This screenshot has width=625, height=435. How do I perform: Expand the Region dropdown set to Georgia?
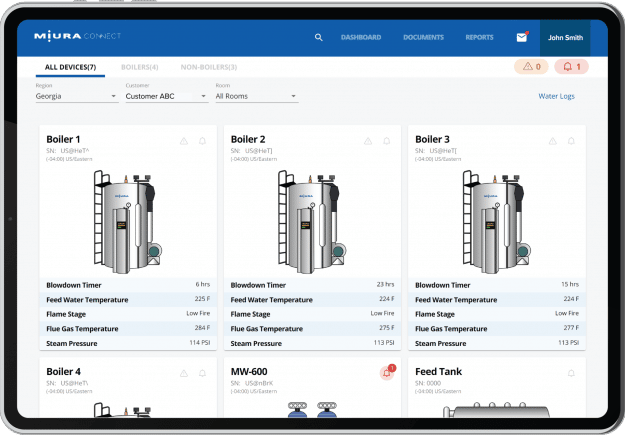coord(77,96)
